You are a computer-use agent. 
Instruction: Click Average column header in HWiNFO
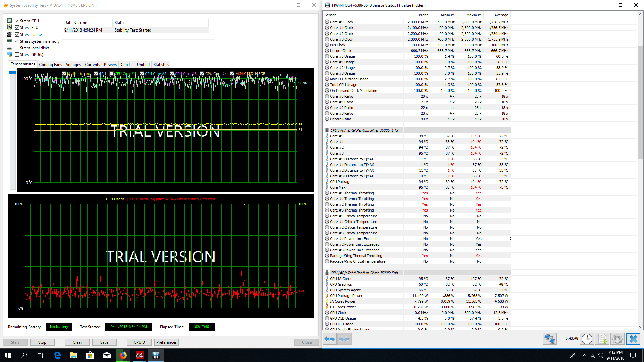tap(497, 15)
